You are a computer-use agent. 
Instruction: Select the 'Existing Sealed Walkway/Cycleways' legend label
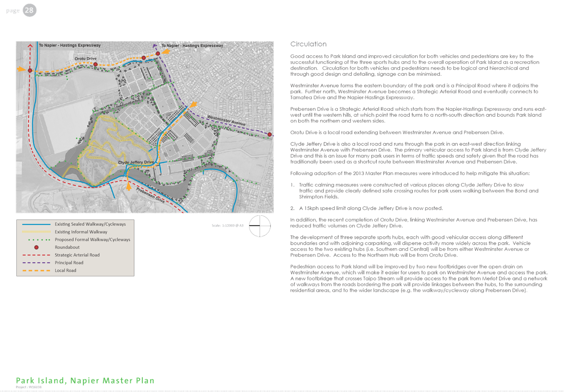[x=90, y=224]
